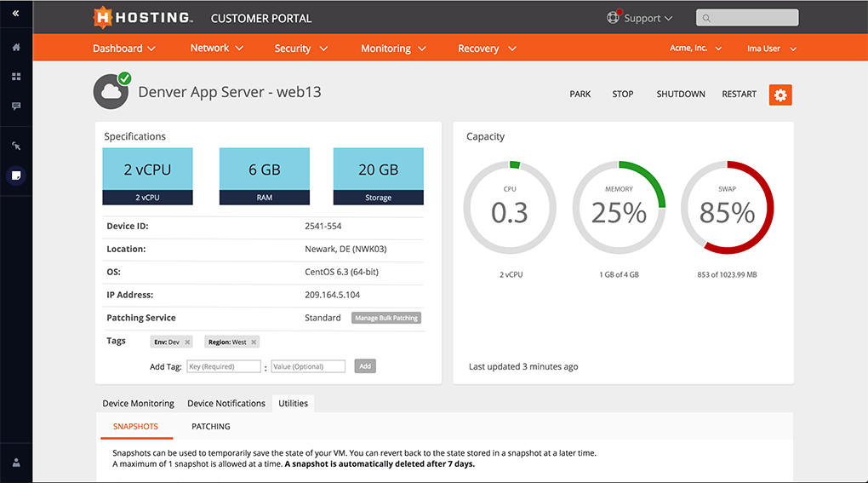Image resolution: width=868 pixels, height=483 pixels.
Task: Select the cursor pointer icon in sidebar
Action: 16,146
